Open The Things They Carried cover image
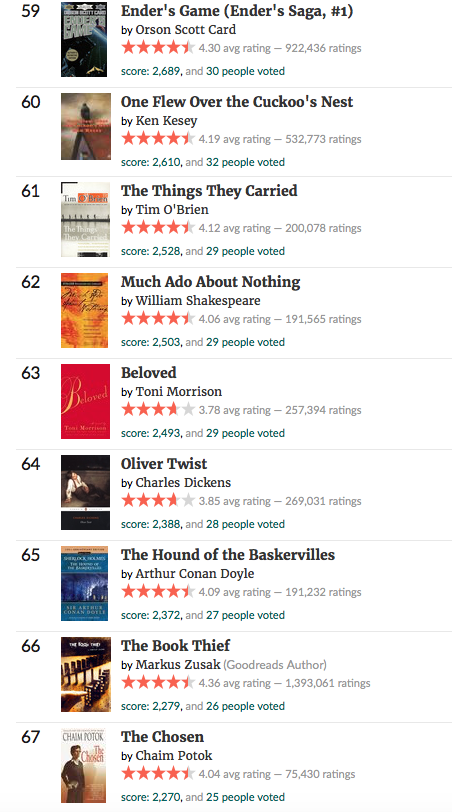 click(85, 219)
